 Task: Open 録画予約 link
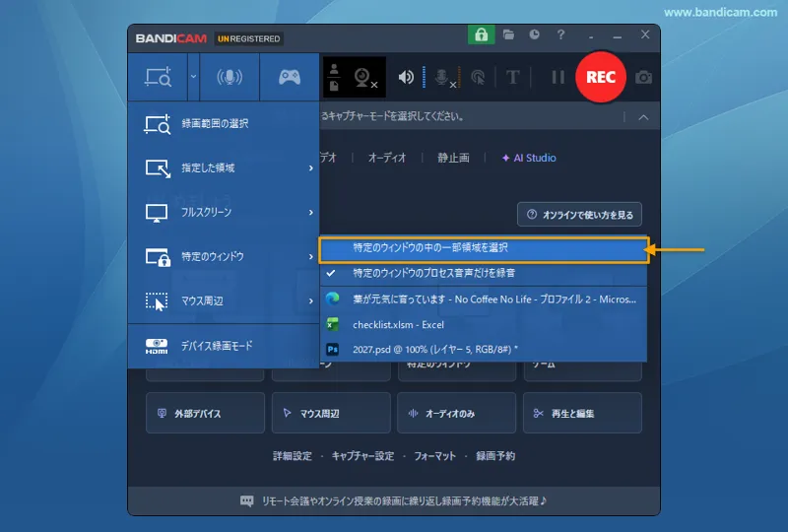(495, 456)
